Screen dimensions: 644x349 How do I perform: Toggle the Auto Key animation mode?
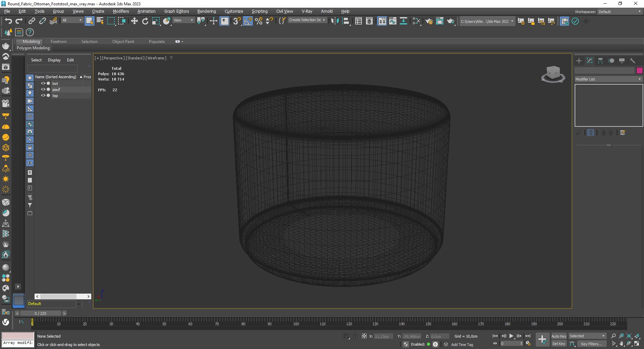[x=559, y=336]
